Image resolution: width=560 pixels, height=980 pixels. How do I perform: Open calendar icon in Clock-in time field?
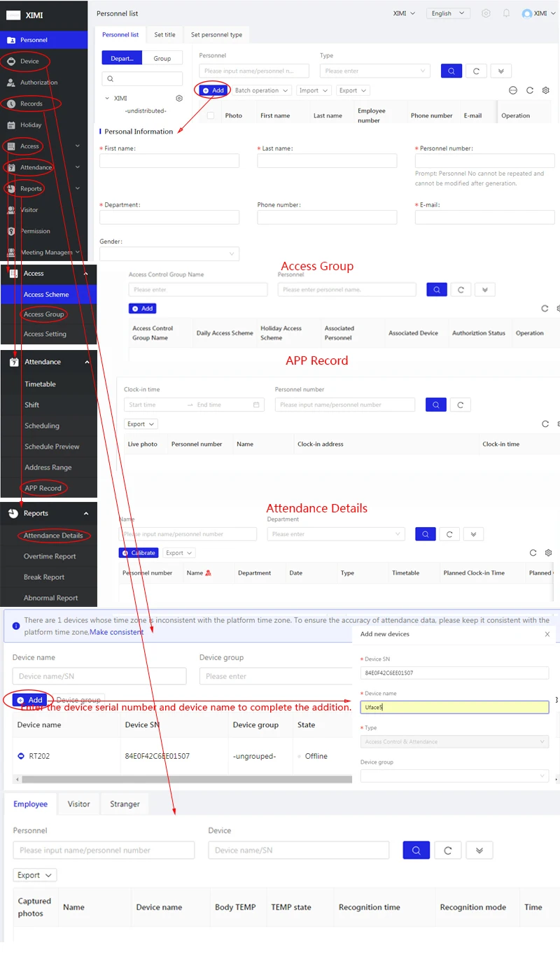click(256, 405)
